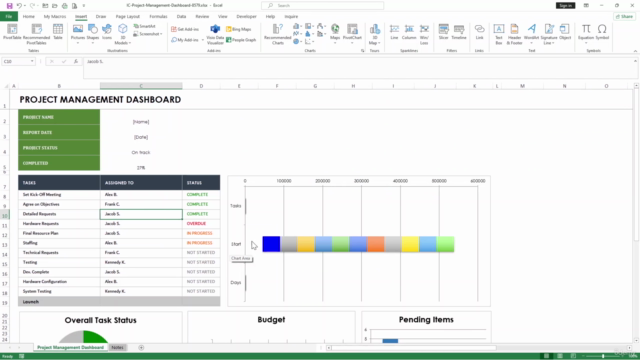Insert Win/Loss sparkline
Screen dimensions: 640x360
click(x=424, y=34)
